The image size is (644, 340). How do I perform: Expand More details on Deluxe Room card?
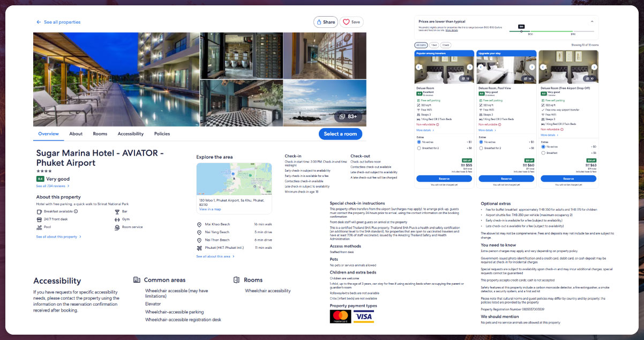pyautogui.click(x=425, y=130)
